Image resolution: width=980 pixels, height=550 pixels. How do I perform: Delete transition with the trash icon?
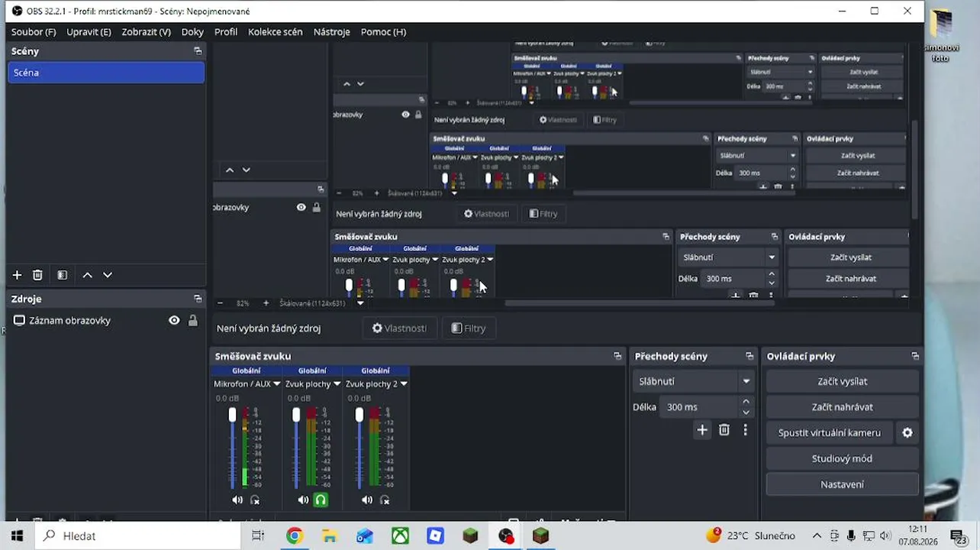click(724, 430)
